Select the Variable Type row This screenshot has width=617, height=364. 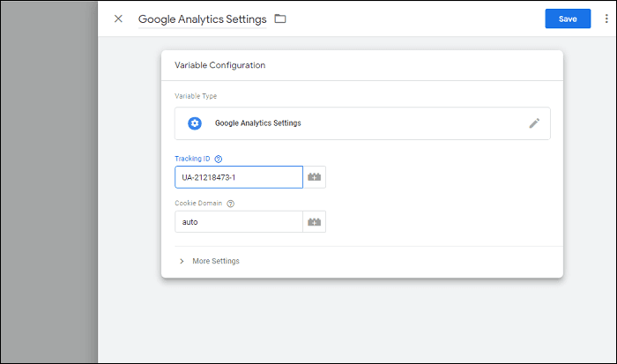pyautogui.click(x=362, y=123)
